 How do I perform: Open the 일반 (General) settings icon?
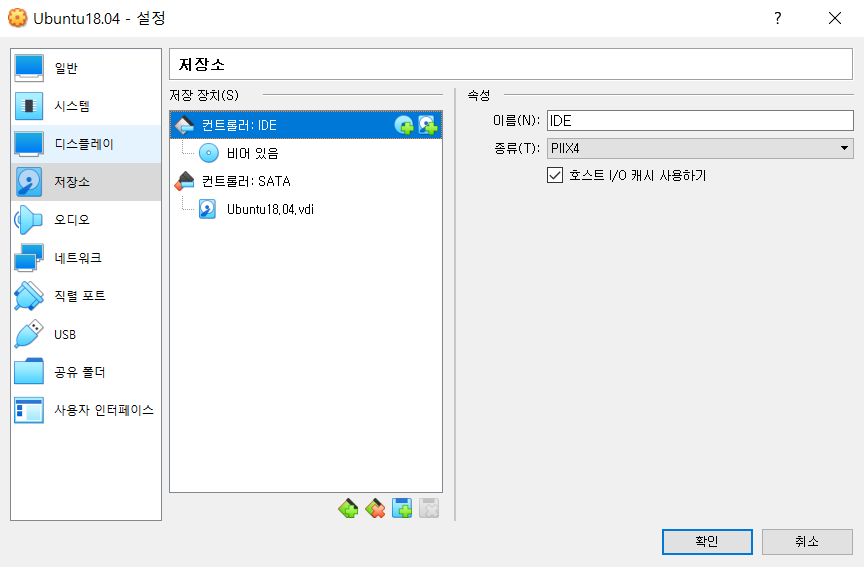click(29, 68)
